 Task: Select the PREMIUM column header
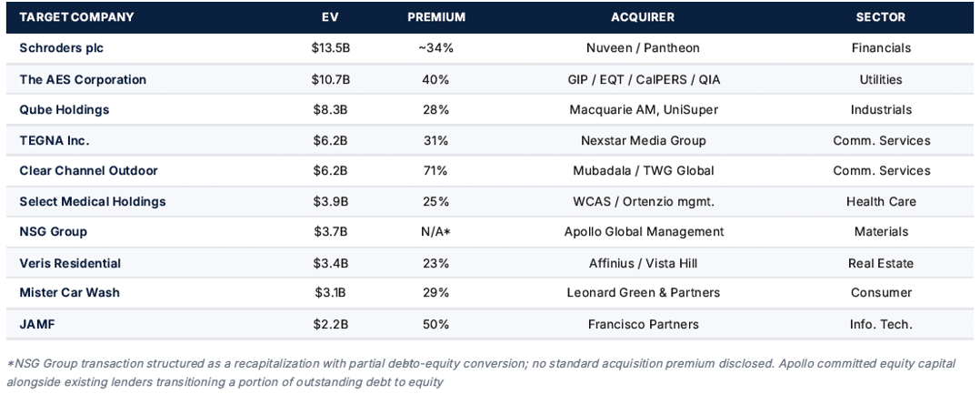pyautogui.click(x=436, y=17)
